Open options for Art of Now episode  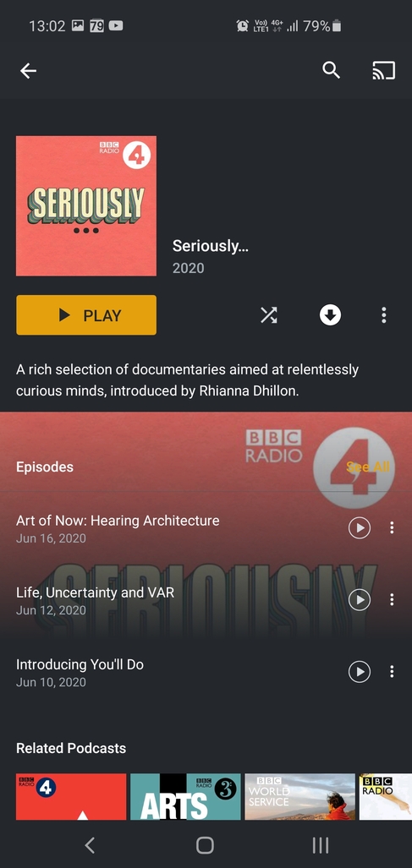click(392, 527)
